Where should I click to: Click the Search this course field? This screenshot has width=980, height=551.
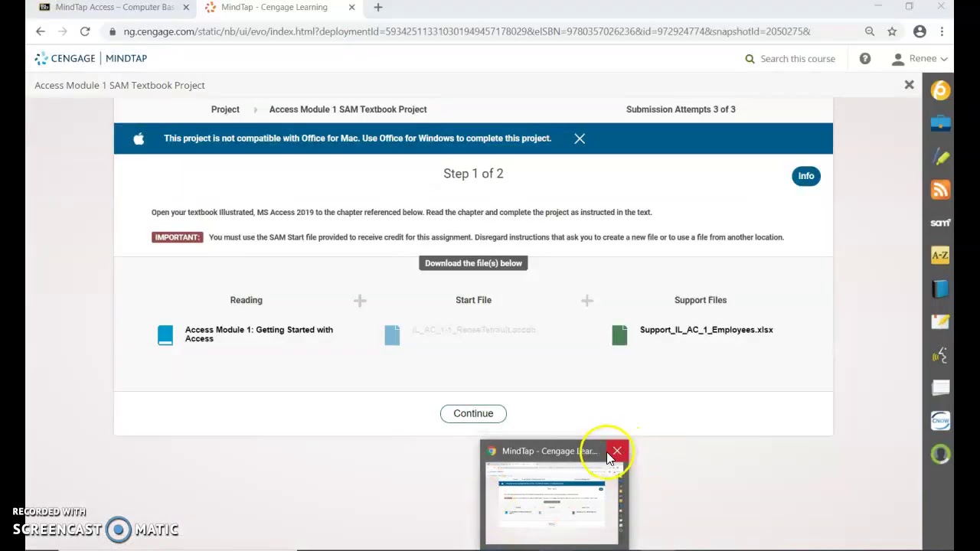point(798,58)
